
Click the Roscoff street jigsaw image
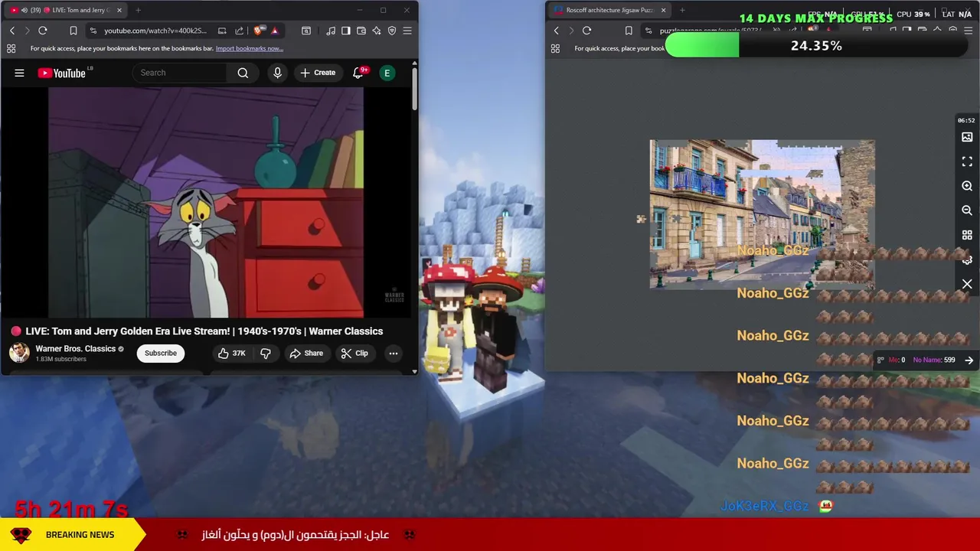[762, 214]
